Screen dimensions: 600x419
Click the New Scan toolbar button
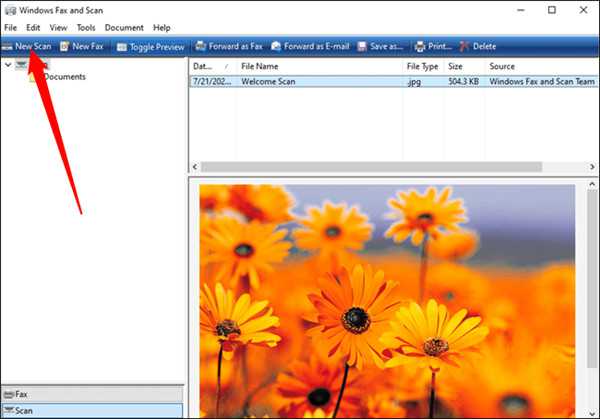pyautogui.click(x=27, y=47)
